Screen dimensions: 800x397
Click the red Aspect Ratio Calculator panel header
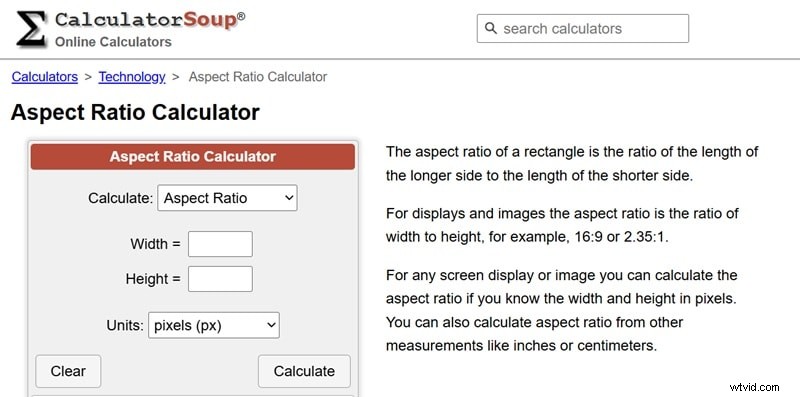pos(193,157)
